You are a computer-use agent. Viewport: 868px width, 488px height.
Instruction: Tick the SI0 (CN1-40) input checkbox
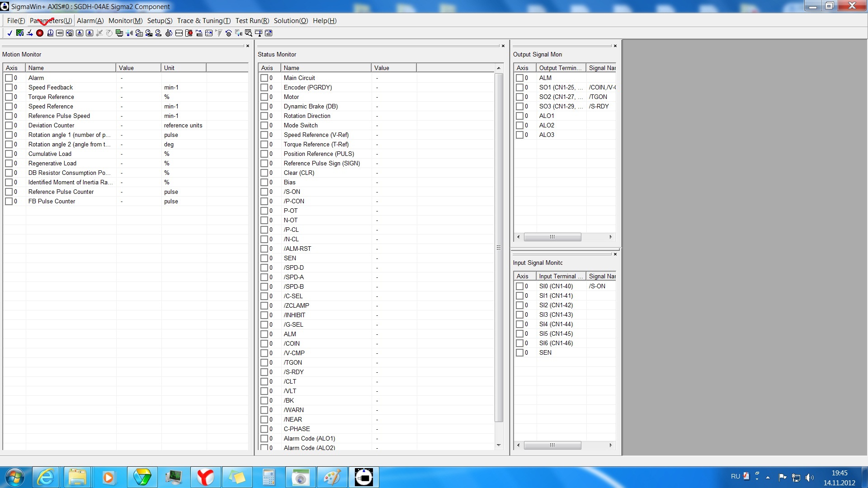(519, 286)
